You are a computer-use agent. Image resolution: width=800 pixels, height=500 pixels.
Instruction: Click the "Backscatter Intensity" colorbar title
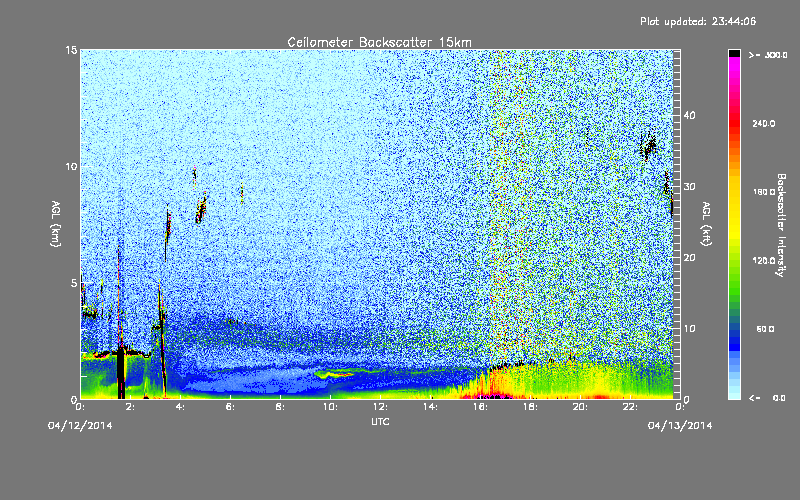pos(781,225)
